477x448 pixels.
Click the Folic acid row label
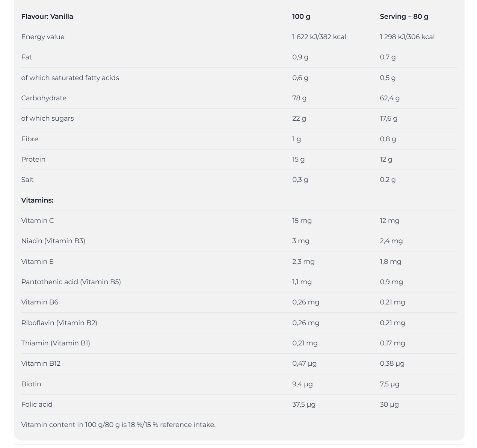tap(37, 404)
